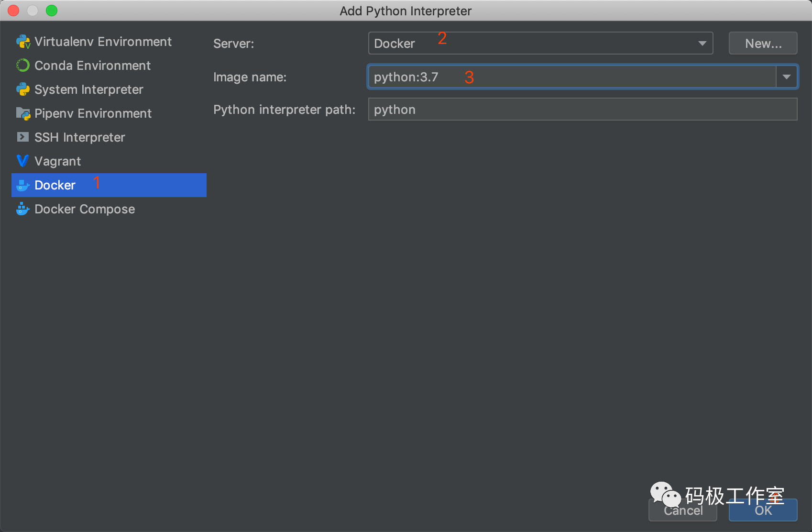Click the Python interpreter path field

coord(526,109)
